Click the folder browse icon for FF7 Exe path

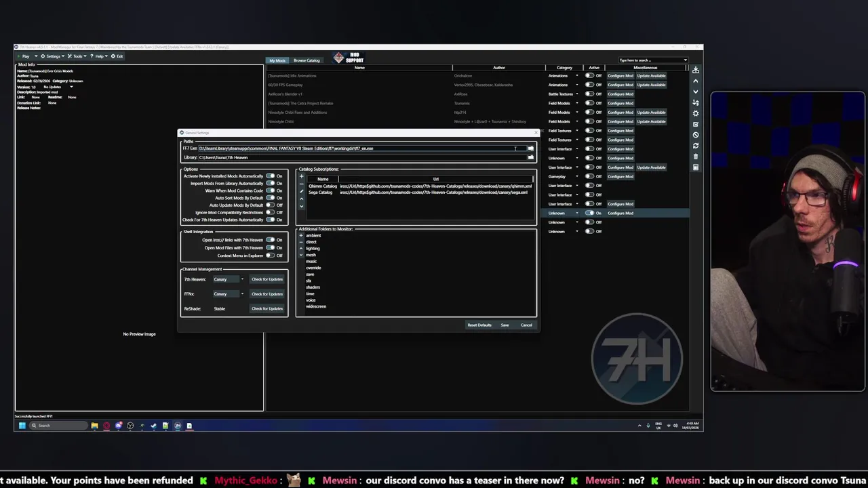click(531, 148)
